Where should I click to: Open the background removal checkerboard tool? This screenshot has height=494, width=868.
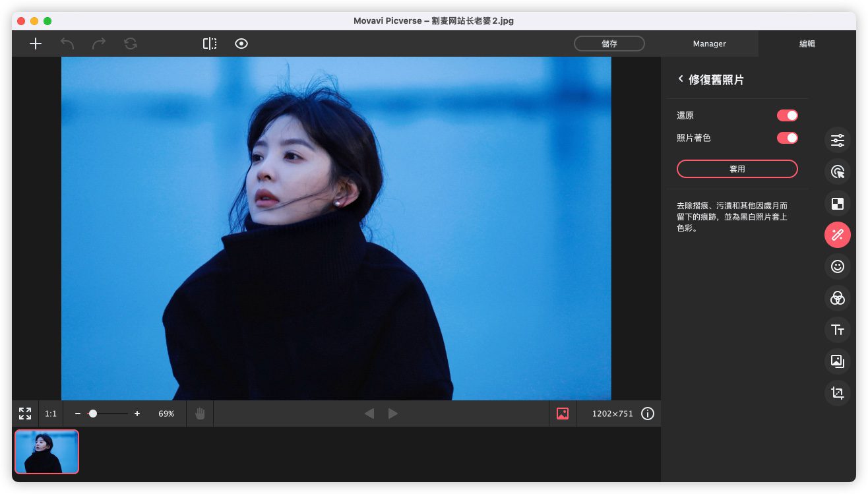(837, 204)
